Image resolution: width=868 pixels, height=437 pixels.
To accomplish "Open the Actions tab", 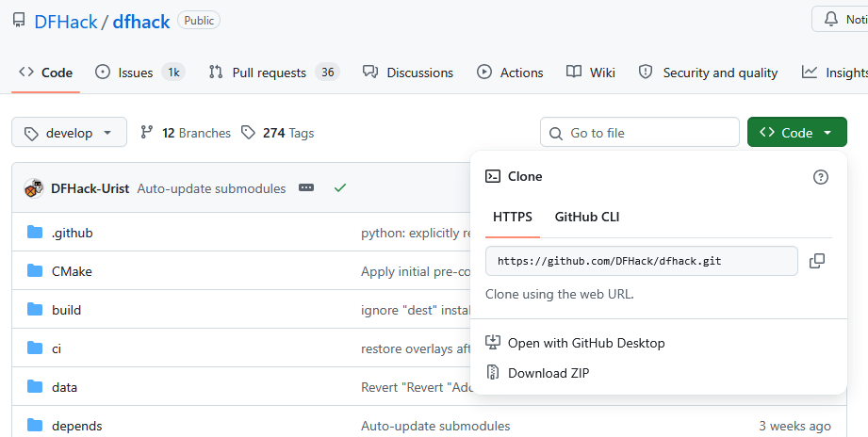I will (510, 73).
